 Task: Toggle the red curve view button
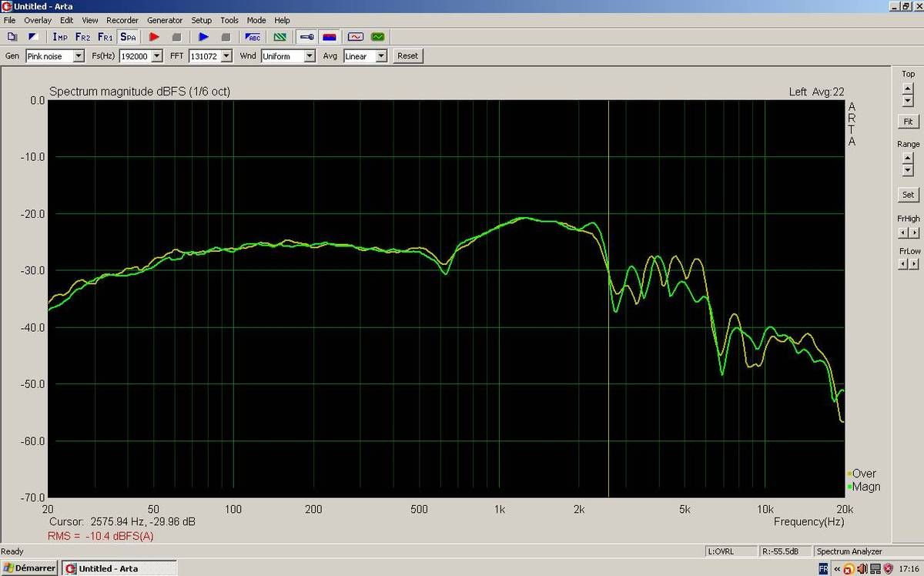pos(355,37)
